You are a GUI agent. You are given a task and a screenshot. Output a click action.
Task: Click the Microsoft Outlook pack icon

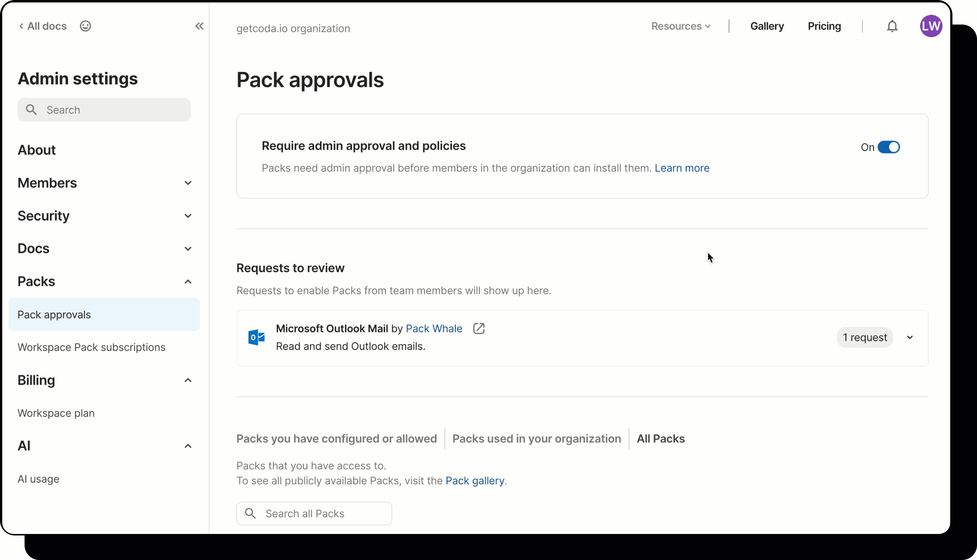pyautogui.click(x=256, y=337)
